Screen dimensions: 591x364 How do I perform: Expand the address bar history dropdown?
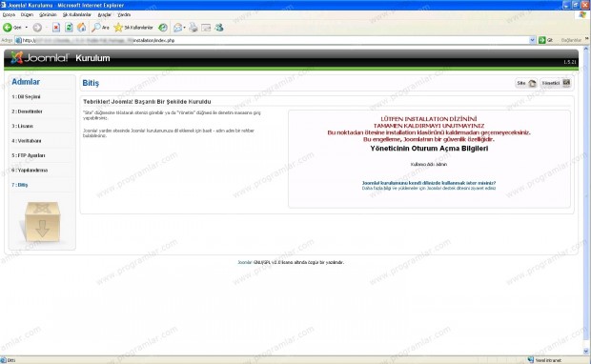[532, 40]
